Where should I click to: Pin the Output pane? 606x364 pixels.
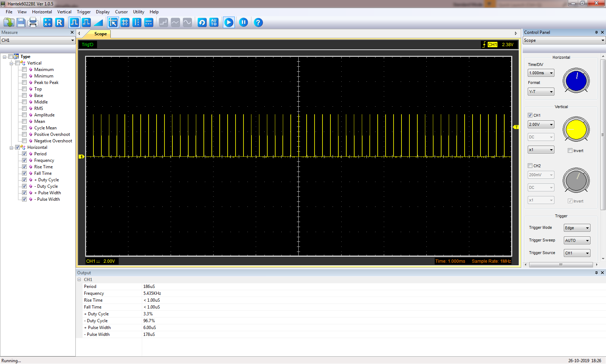[596, 273]
